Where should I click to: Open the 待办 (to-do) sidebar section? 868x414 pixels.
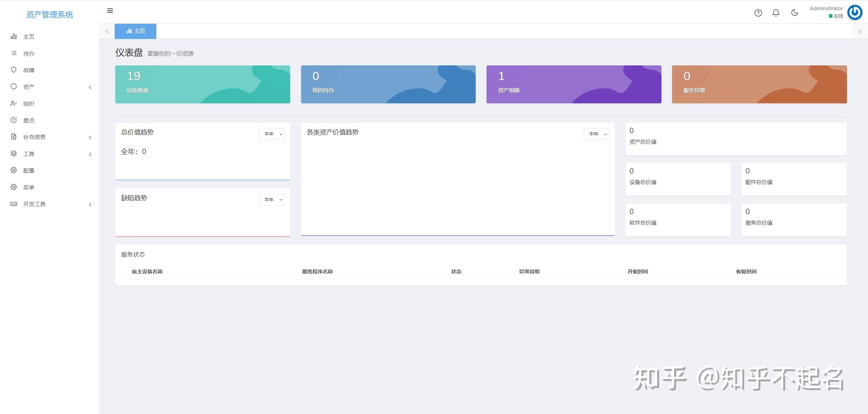click(28, 53)
